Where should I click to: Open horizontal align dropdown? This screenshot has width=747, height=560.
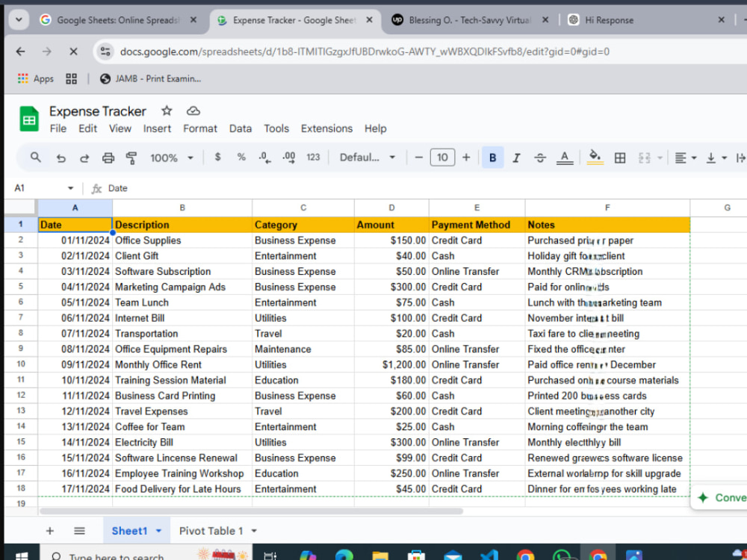point(686,158)
